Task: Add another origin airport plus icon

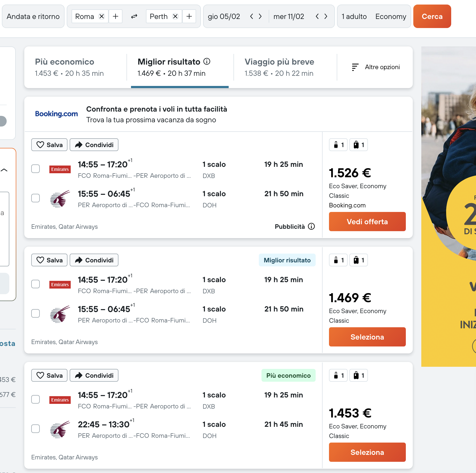Action: pyautogui.click(x=116, y=16)
